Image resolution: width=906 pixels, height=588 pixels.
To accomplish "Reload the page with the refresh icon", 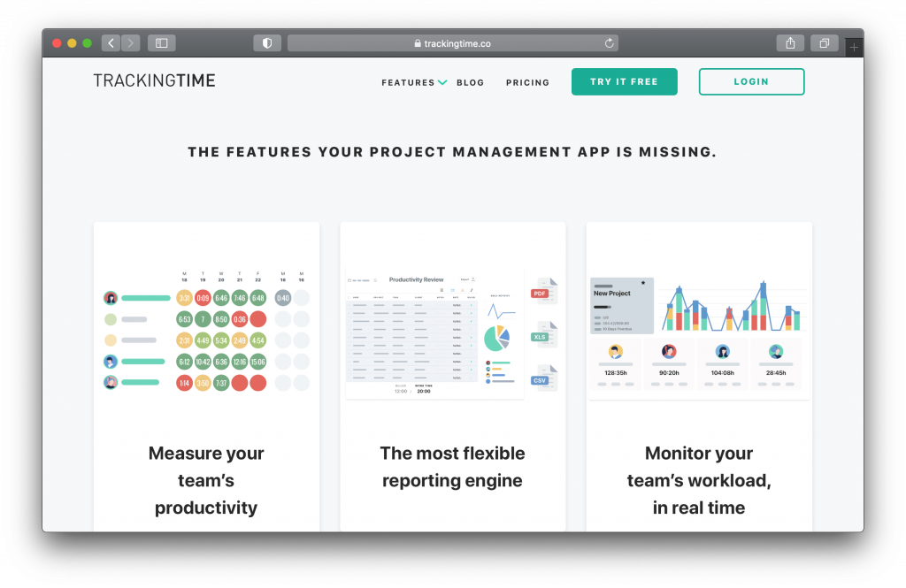I will click(x=609, y=43).
